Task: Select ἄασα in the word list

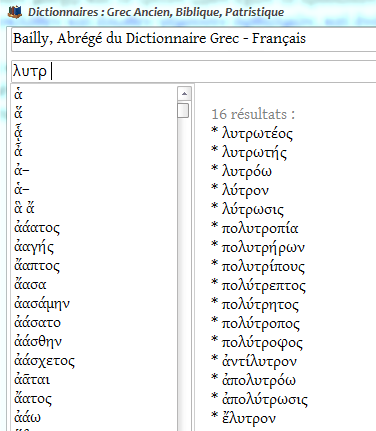Action: [x=30, y=285]
